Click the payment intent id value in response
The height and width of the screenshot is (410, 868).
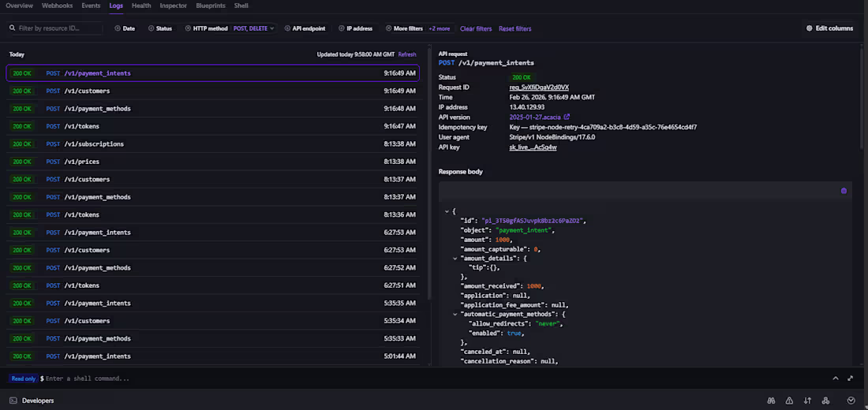(x=532, y=221)
